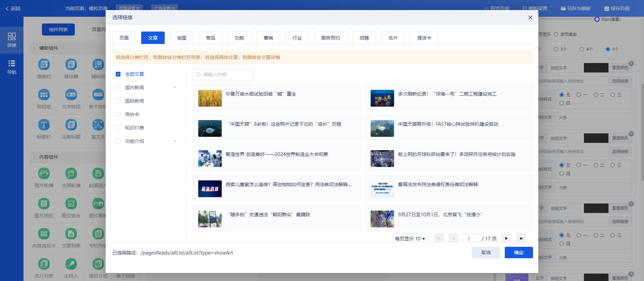The height and width of the screenshot is (281, 644).
Task: Switch to the 服务预约 tab
Action: point(330,38)
